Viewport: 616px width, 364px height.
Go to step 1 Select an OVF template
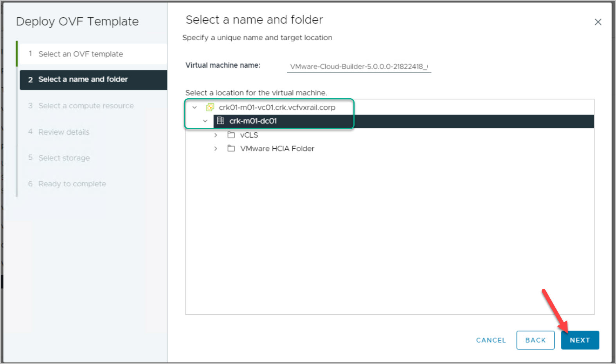81,54
